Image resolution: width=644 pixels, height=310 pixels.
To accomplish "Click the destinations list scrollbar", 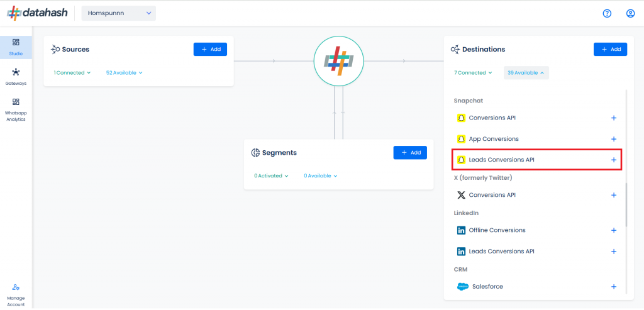I will [626, 205].
